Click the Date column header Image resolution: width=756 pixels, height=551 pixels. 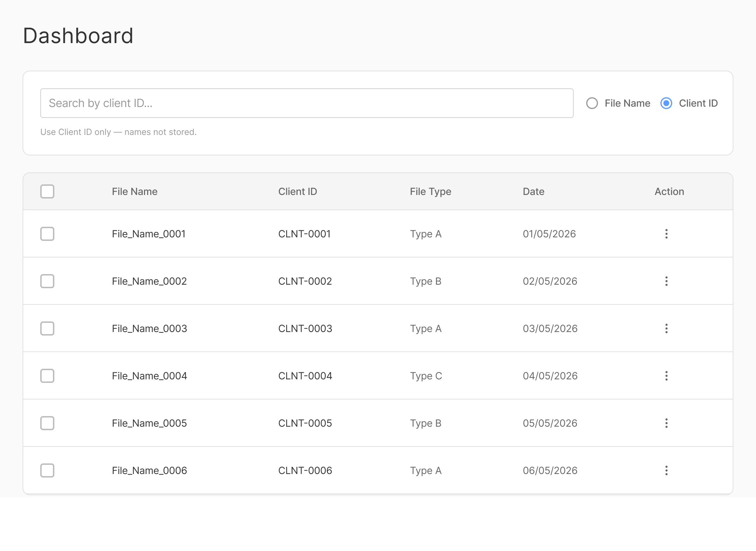pos(533,191)
